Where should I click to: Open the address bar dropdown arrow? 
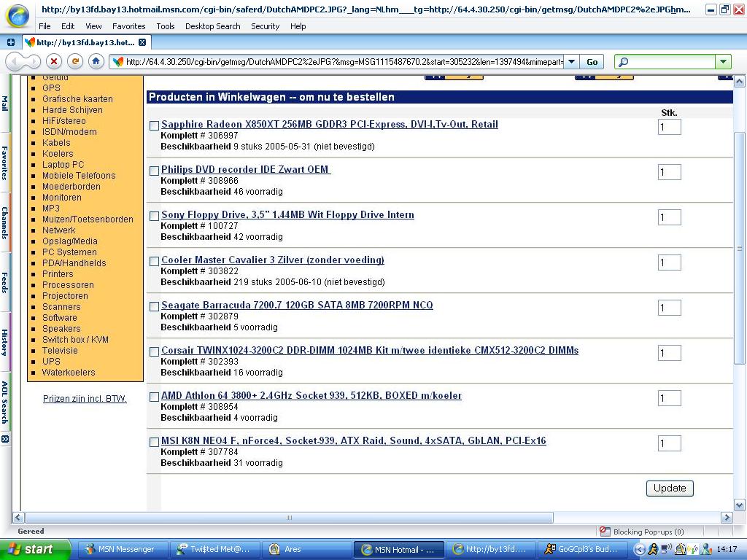[571, 62]
